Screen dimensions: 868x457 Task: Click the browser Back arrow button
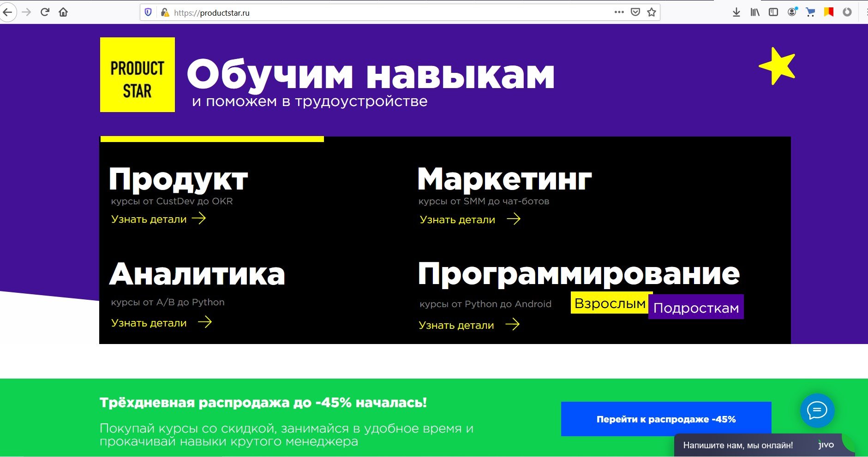pyautogui.click(x=7, y=12)
